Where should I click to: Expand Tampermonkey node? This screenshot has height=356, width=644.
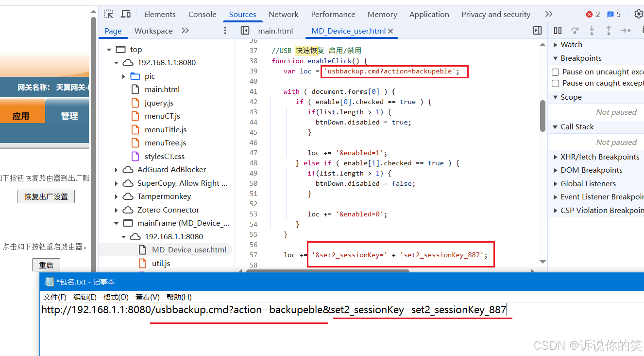pyautogui.click(x=117, y=196)
